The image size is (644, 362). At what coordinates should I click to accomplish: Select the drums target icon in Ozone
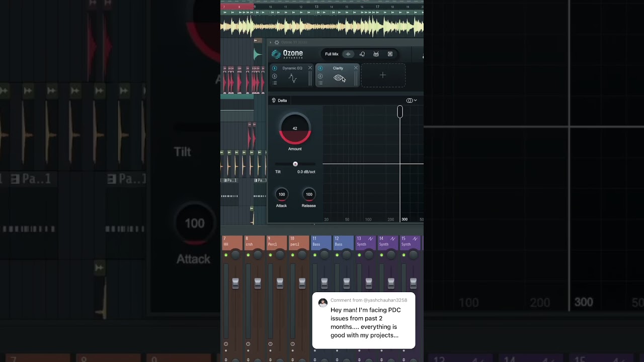tap(376, 54)
